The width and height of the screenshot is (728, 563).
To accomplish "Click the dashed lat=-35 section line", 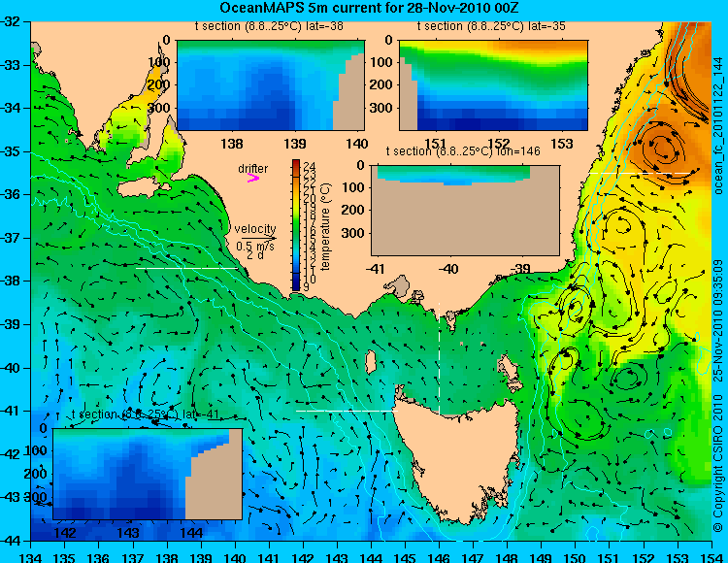I will (640, 173).
